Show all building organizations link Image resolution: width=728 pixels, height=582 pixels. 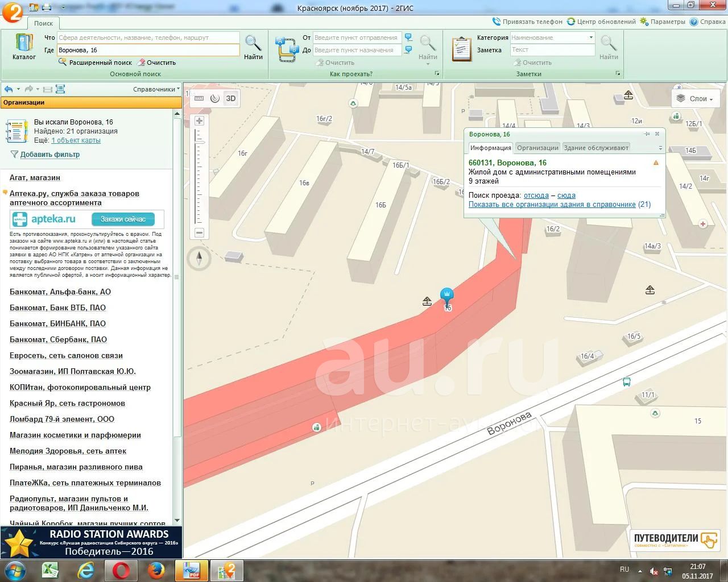pos(552,205)
